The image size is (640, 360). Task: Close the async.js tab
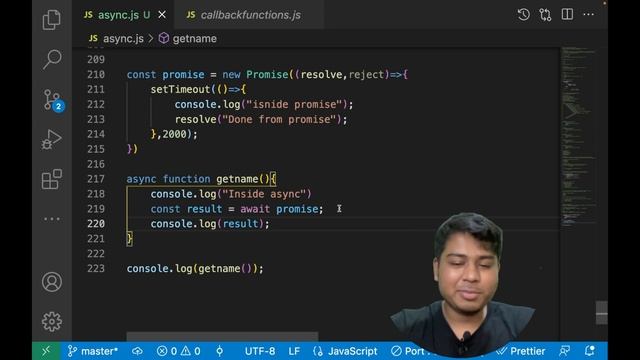[162, 15]
